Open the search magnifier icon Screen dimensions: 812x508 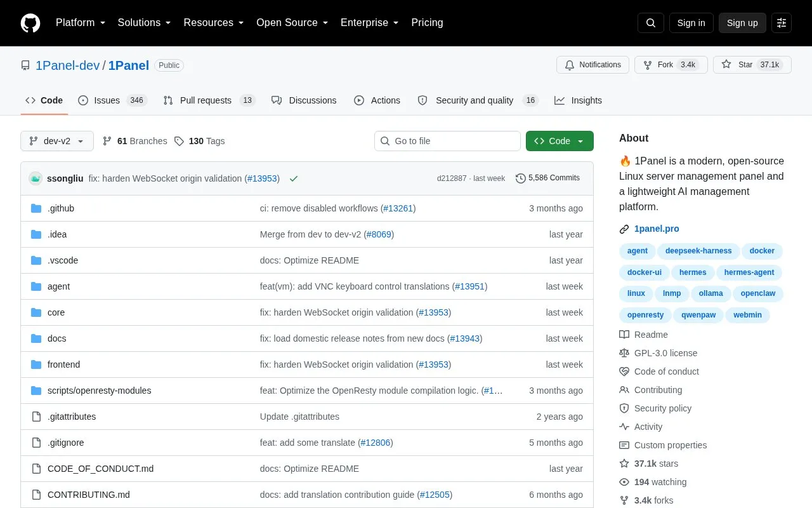pyautogui.click(x=651, y=23)
